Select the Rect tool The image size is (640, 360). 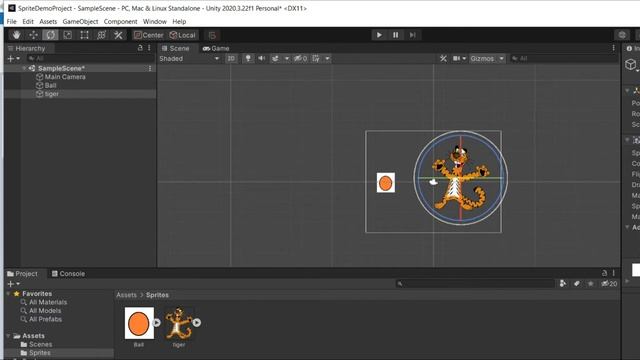pos(84,35)
